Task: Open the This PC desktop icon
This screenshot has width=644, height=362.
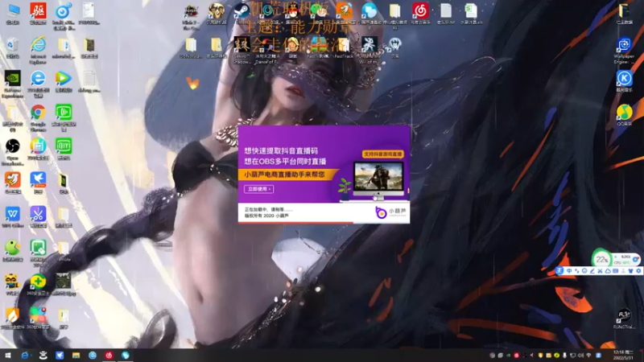Action: coord(13,14)
